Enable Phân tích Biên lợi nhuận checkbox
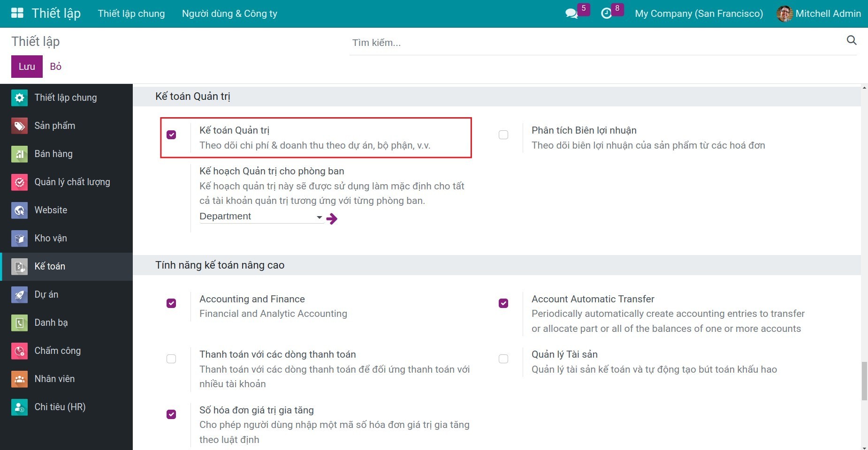 (x=503, y=135)
